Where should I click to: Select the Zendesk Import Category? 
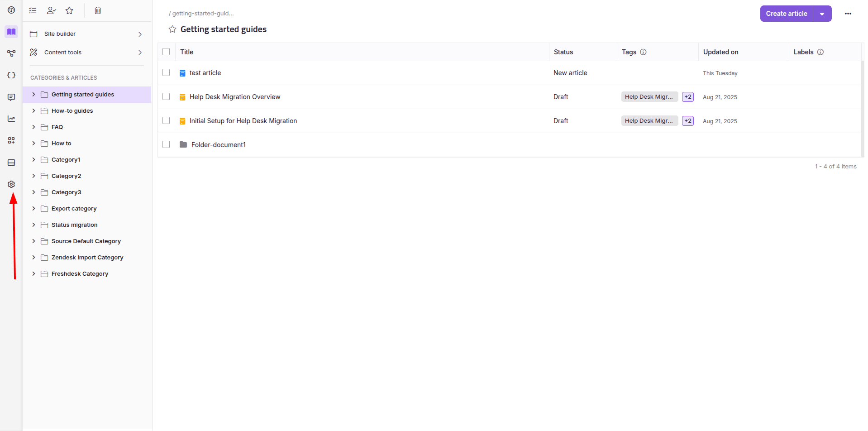[87, 258]
